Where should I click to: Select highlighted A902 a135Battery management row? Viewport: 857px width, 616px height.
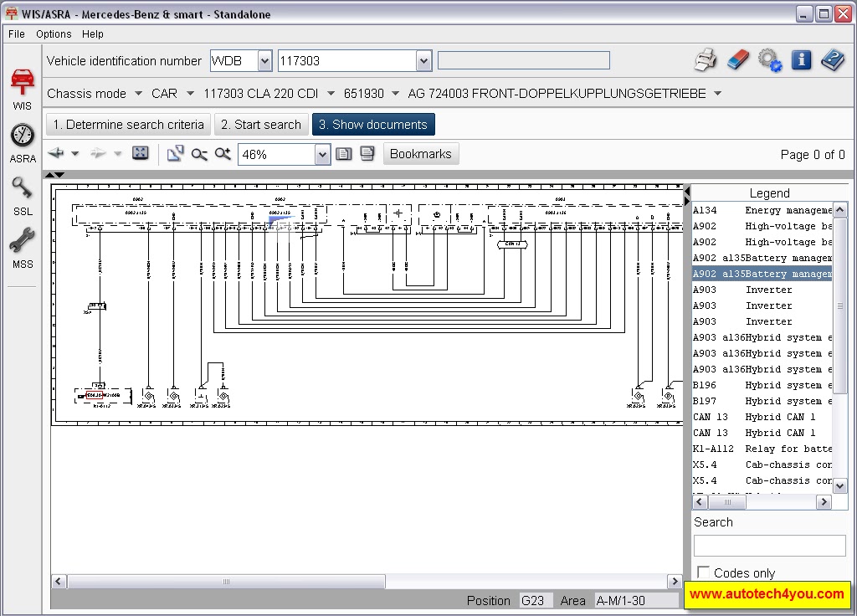[x=762, y=274]
